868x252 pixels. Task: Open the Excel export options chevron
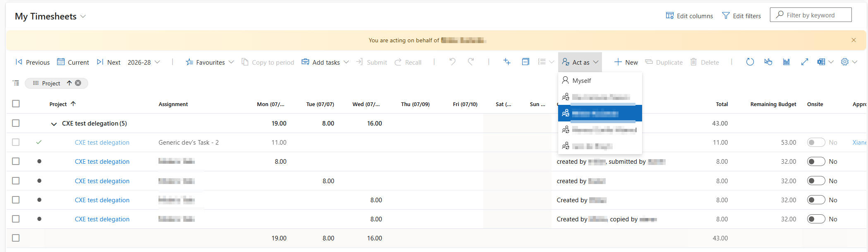831,62
